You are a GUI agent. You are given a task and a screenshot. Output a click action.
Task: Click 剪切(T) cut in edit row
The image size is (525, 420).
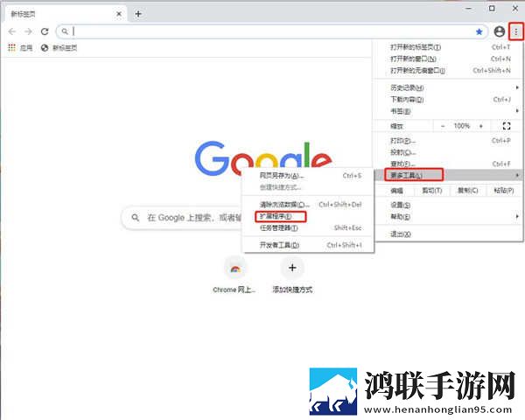[432, 191]
